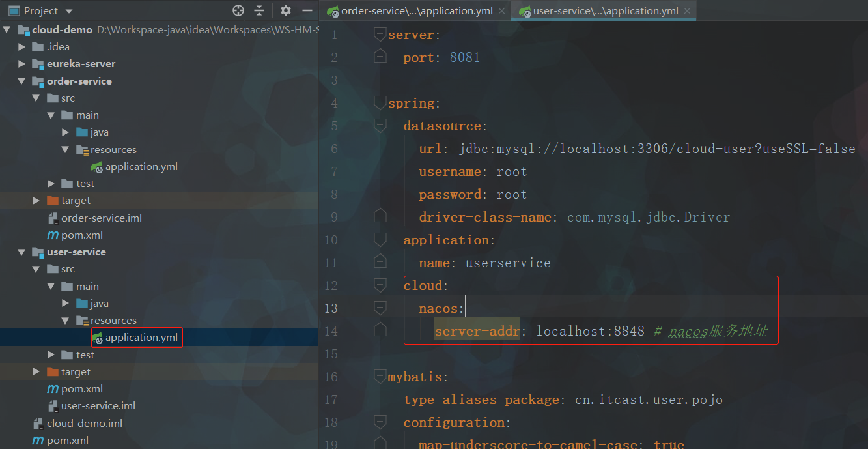Collapse src folder under order-service

[x=36, y=98]
